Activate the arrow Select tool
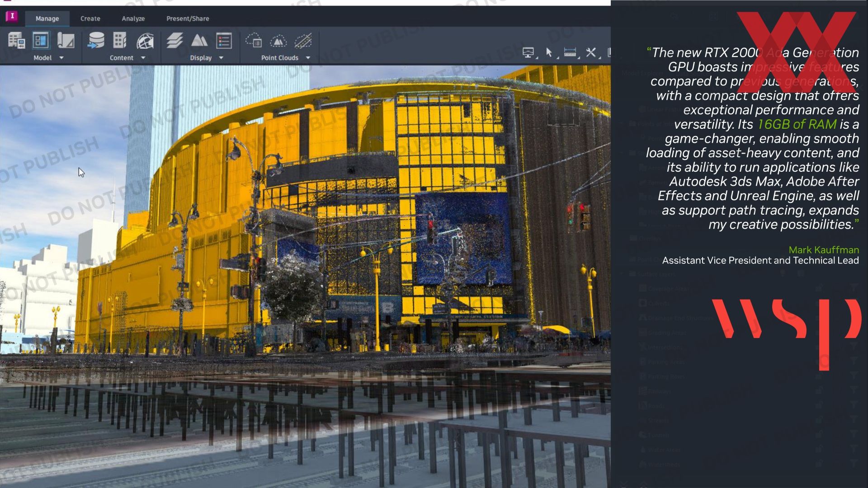 point(550,53)
